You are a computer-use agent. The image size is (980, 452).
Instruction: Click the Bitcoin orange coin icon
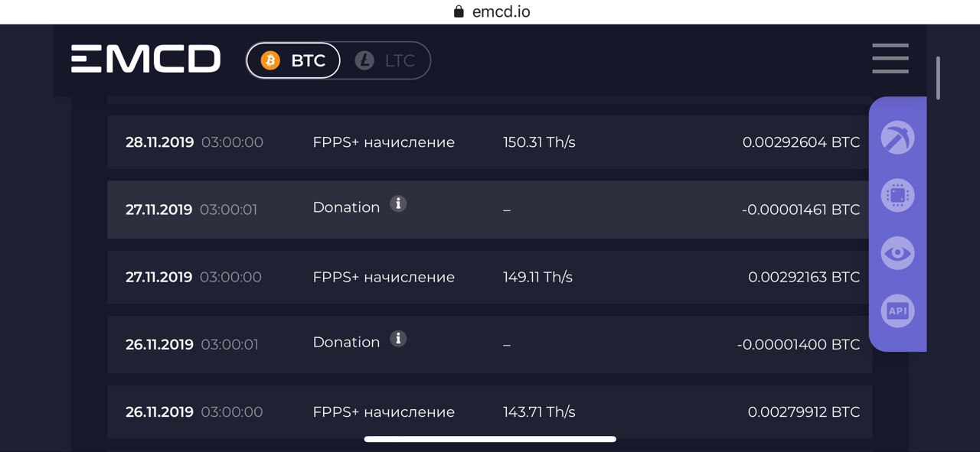coord(270,60)
